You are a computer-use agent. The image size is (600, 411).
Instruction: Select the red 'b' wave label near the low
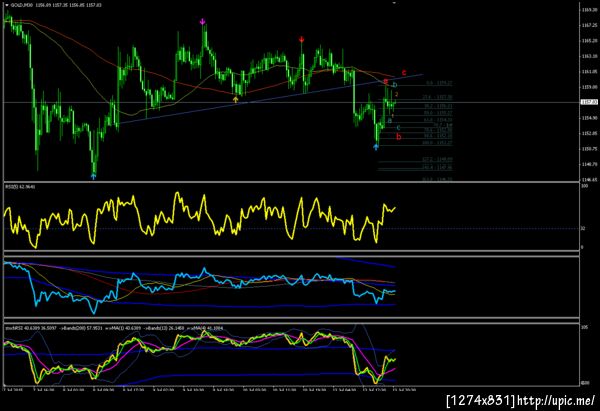coord(399,137)
